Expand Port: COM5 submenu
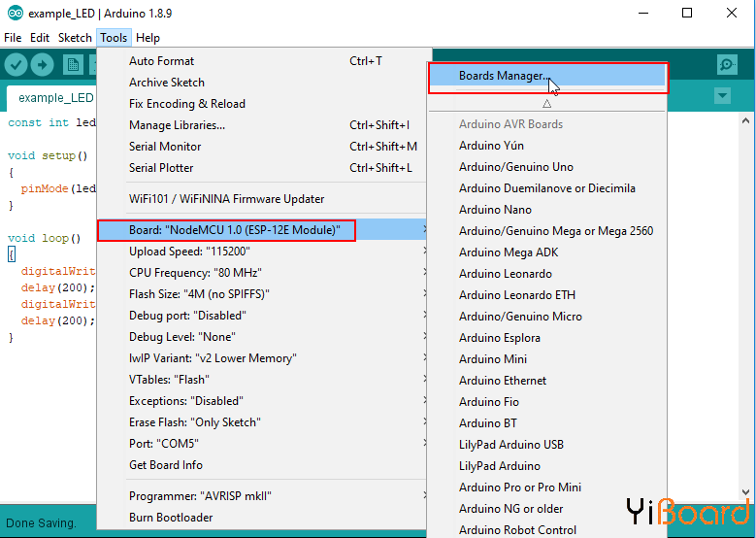The image size is (756, 538). click(262, 444)
